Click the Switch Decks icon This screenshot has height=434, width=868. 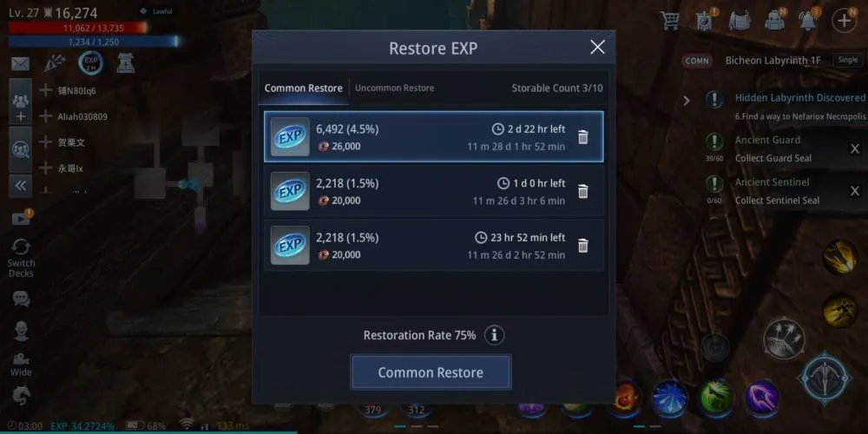tap(21, 258)
